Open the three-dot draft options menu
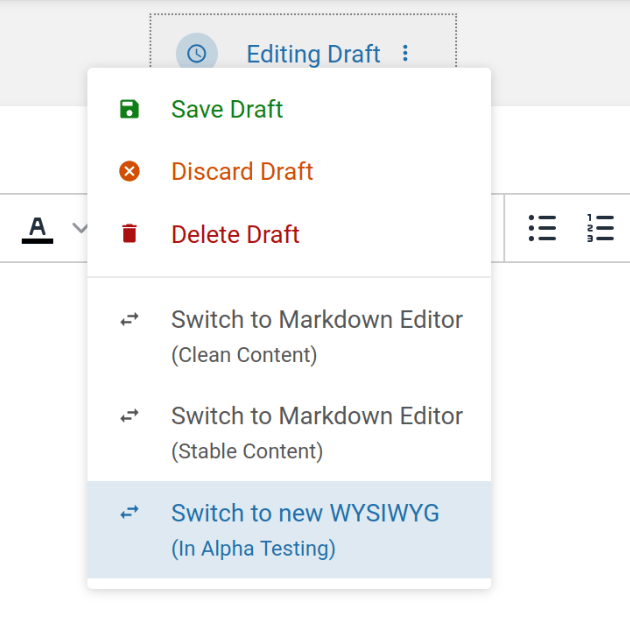The width and height of the screenshot is (630, 628). (x=405, y=54)
